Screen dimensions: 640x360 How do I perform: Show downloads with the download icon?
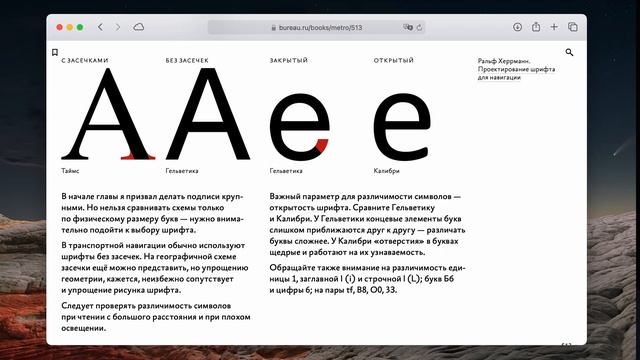click(x=517, y=27)
